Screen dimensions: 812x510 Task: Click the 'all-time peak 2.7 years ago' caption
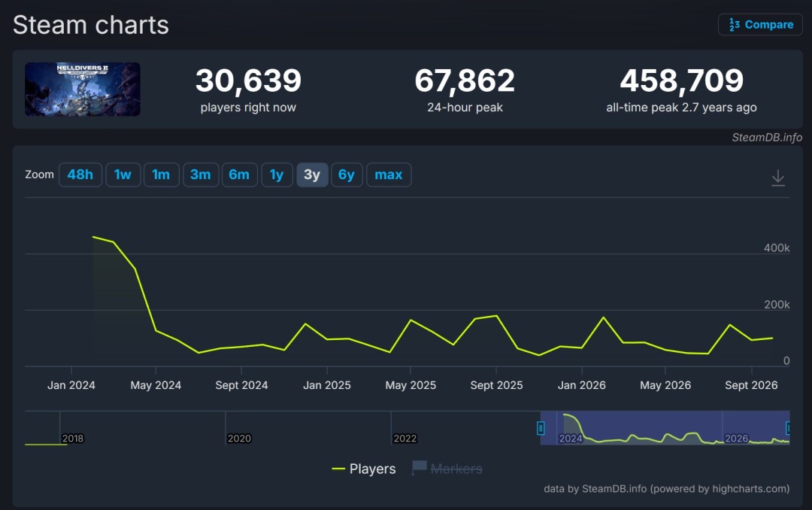[681, 108]
